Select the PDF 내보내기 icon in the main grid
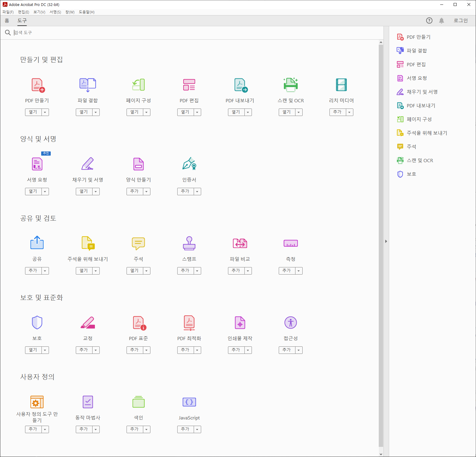Viewport: 476px width, 457px height. [x=241, y=85]
